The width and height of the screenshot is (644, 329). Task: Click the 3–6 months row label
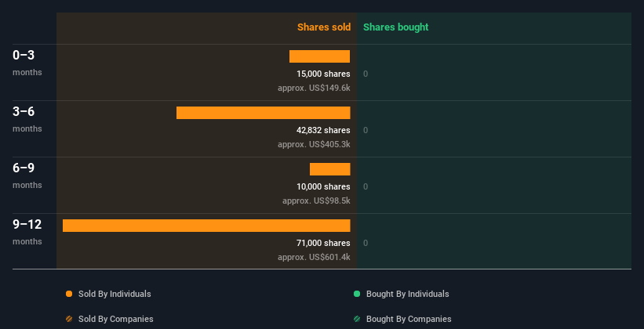(x=27, y=119)
